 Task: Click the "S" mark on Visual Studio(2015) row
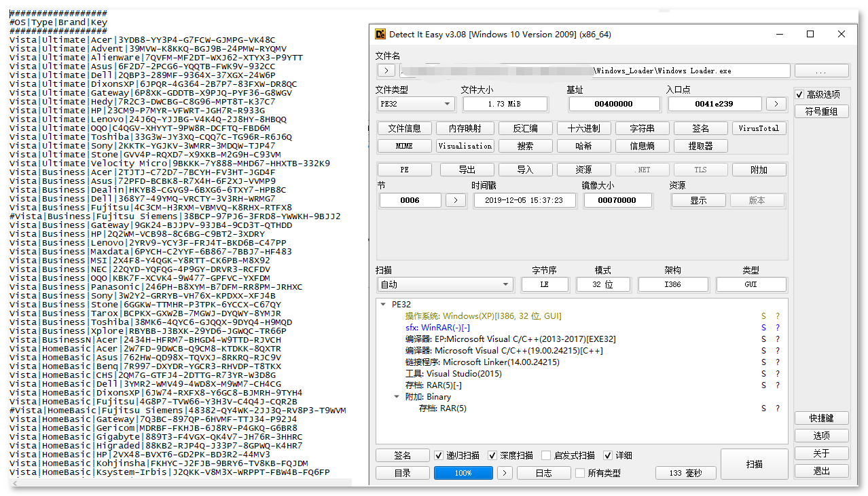(x=763, y=374)
